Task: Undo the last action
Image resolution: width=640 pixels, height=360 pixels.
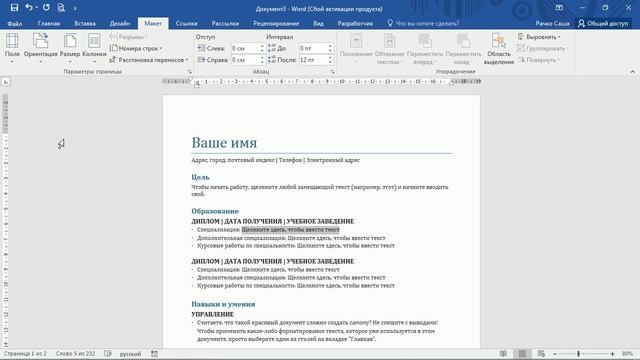Action: coord(29,8)
